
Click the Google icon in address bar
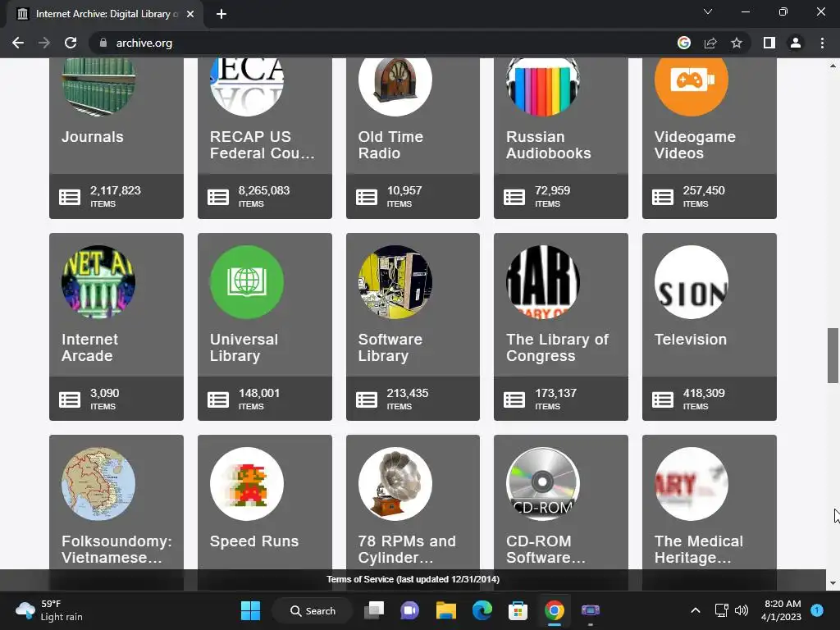point(684,43)
